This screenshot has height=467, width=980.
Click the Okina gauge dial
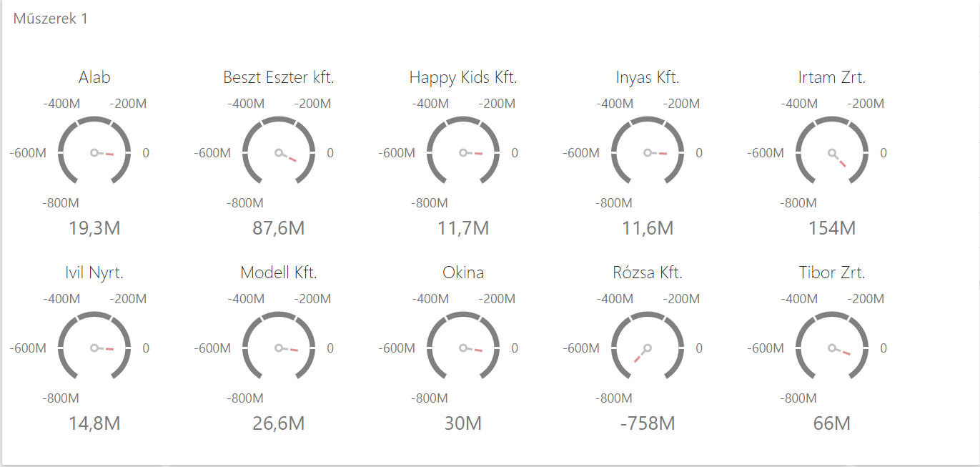(x=463, y=348)
